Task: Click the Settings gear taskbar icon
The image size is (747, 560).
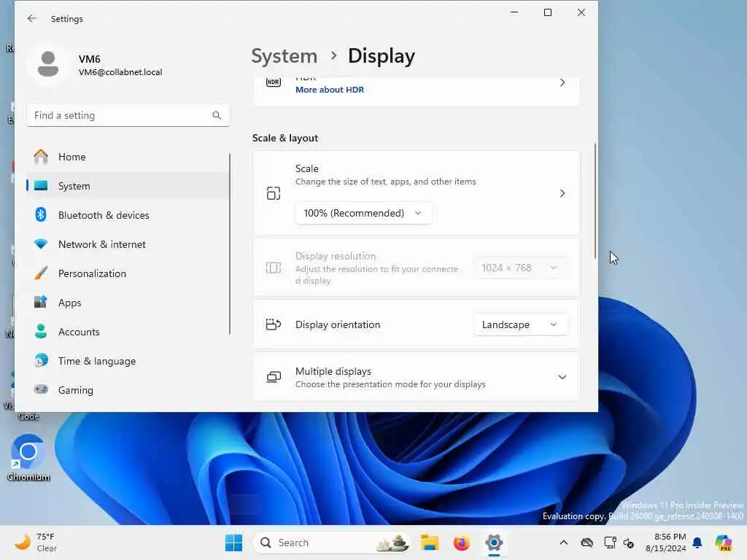Action: [494, 542]
